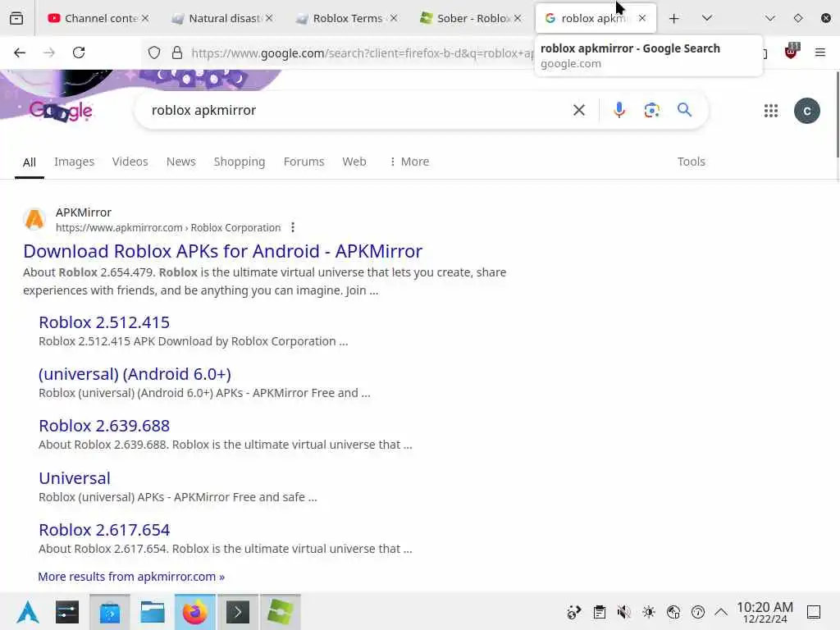Close the Channel content tab
This screenshot has width=840, height=630.
[x=145, y=18]
